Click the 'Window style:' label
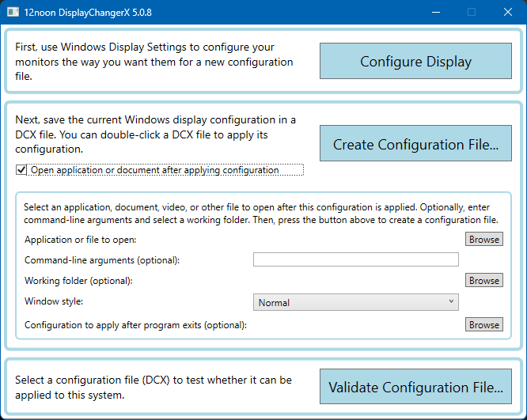The height and width of the screenshot is (420, 527). [x=53, y=301]
